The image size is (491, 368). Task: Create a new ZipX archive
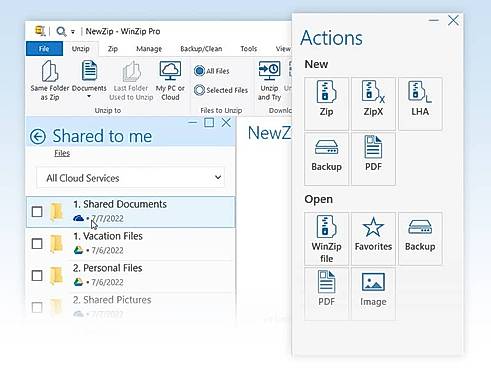[x=373, y=104]
